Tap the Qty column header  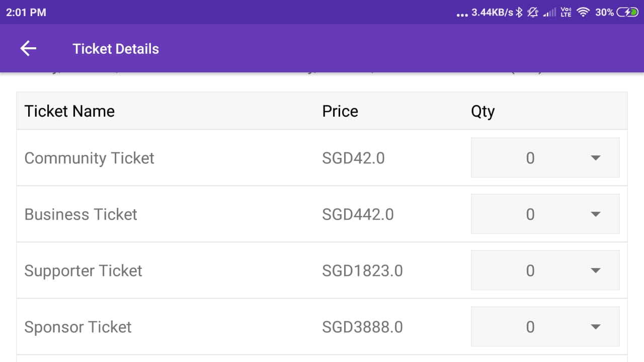pyautogui.click(x=482, y=111)
